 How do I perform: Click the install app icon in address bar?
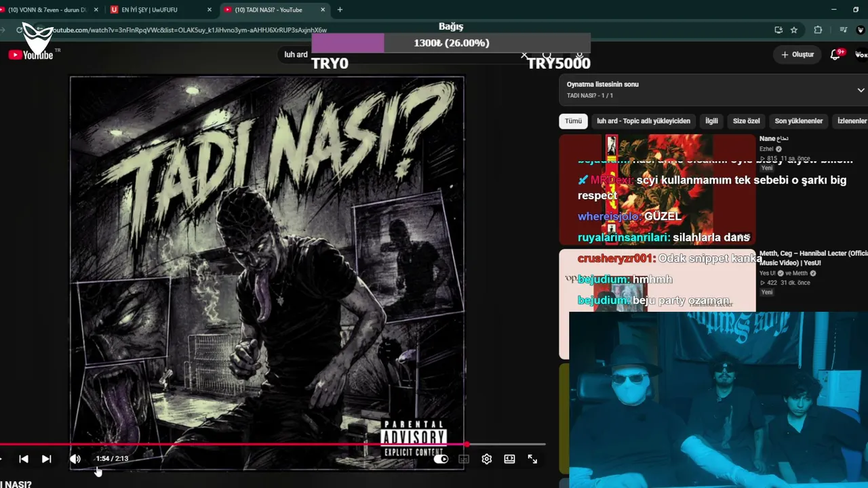click(x=778, y=30)
